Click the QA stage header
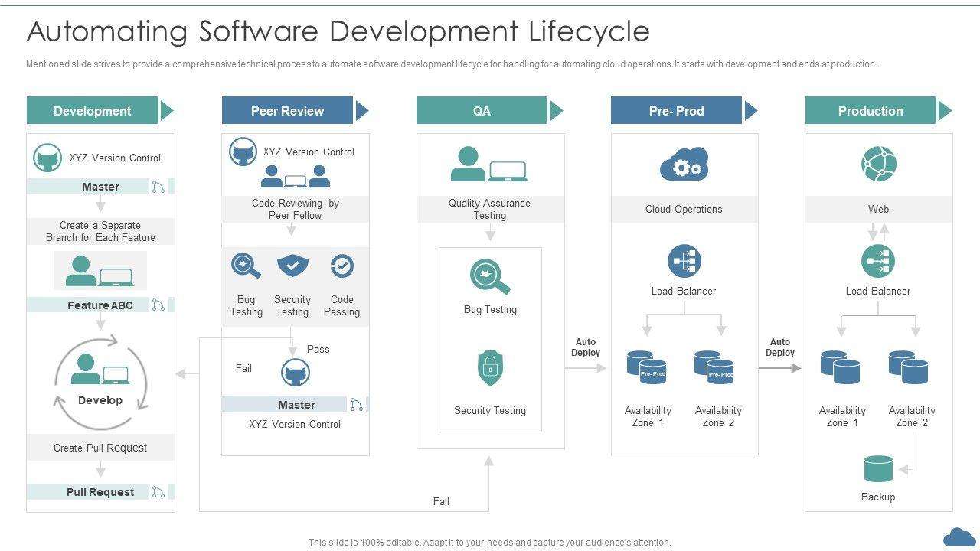Image resolution: width=980 pixels, height=551 pixels. pyautogui.click(x=482, y=111)
